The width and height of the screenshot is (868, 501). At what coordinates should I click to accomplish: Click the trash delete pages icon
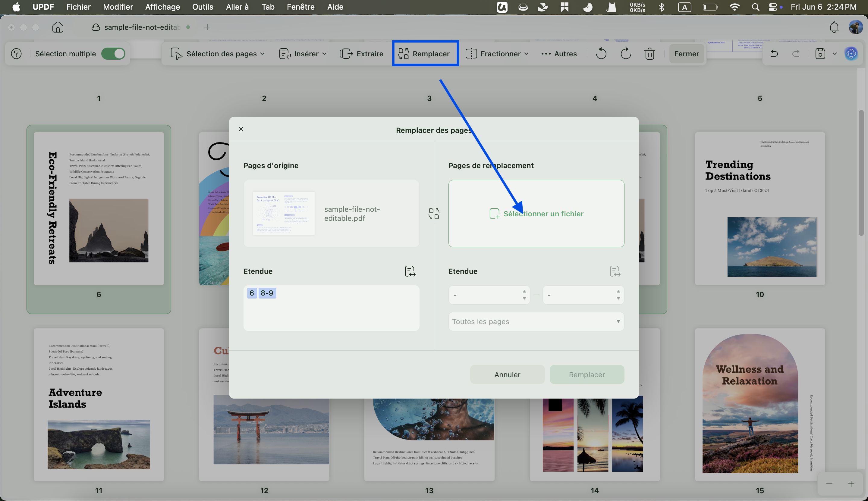coord(650,54)
